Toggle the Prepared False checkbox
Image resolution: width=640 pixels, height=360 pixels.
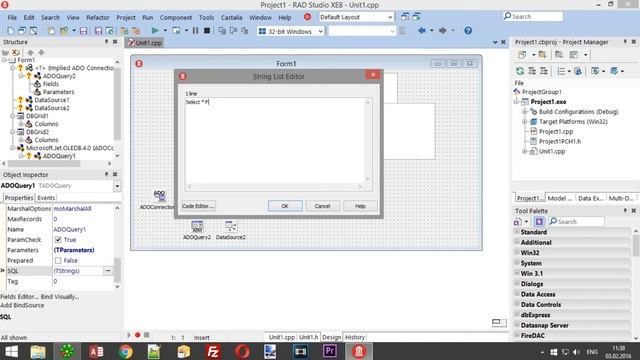click(x=58, y=260)
